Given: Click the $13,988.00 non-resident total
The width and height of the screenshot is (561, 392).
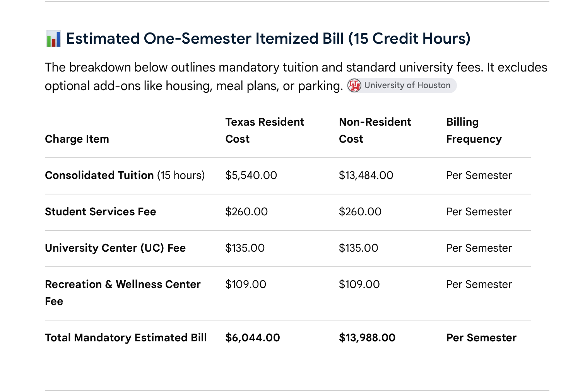Looking at the screenshot, I should tap(367, 337).
